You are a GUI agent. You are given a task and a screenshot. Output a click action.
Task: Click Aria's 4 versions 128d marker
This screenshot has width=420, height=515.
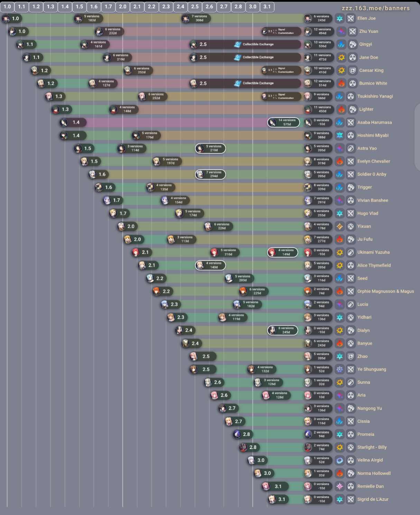[276, 395]
